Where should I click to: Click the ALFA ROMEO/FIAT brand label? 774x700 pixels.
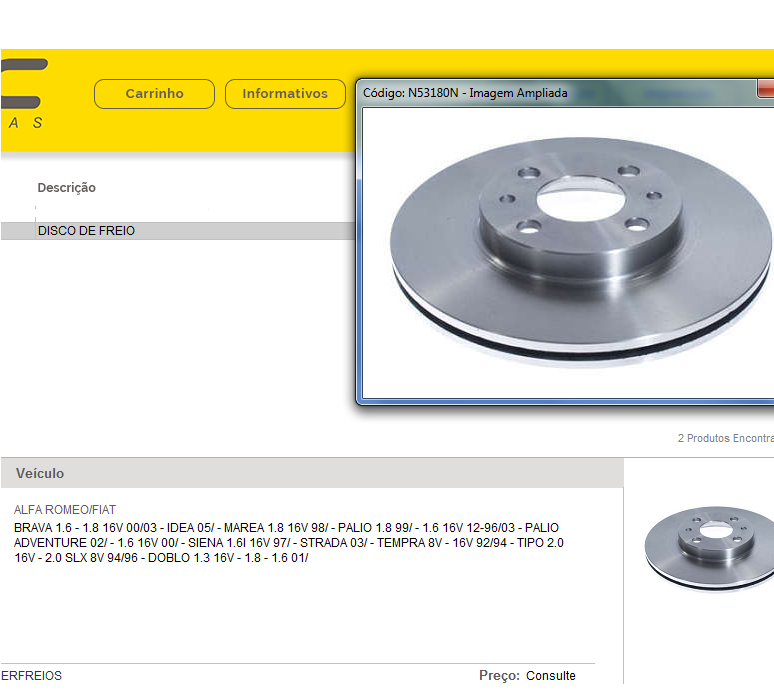tap(65, 509)
